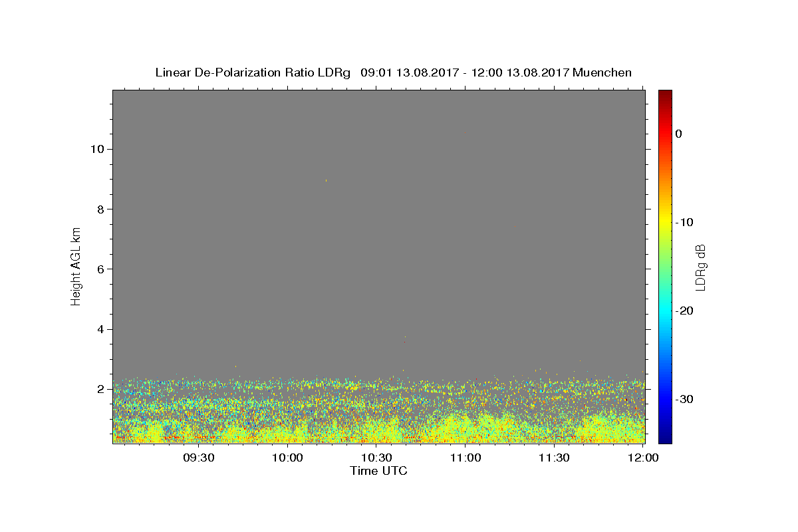
Task: Click the 10 km height tick label
Action: click(x=96, y=149)
